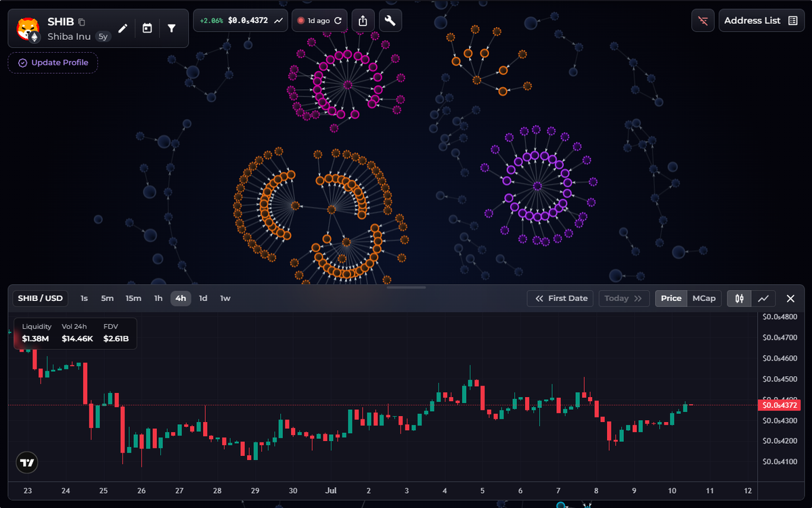The width and height of the screenshot is (812, 508).
Task: Click the TradingView logo
Action: tap(27, 463)
